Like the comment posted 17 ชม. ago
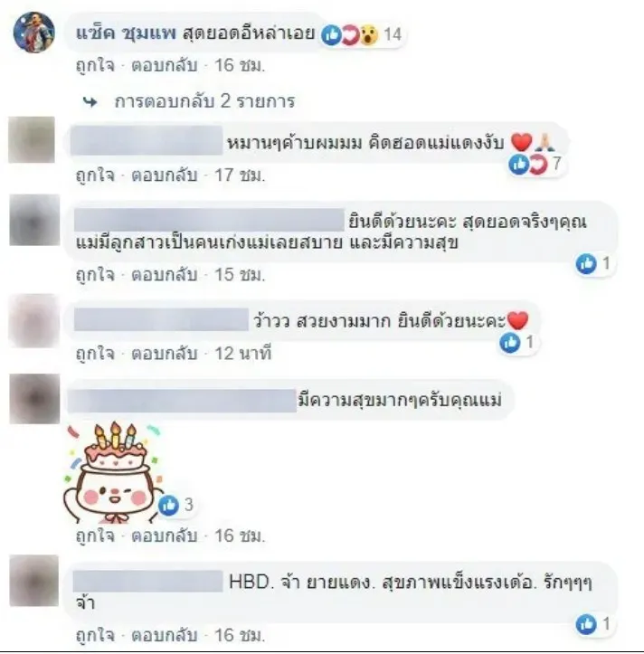 coord(95,175)
